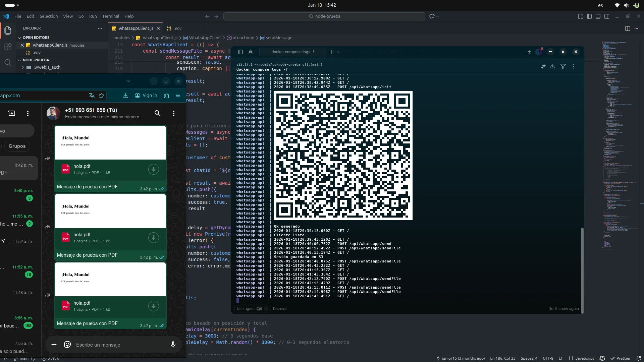Image resolution: width=644 pixels, height=362 pixels.
Task: Open terminal block more options menu
Action: (573, 66)
